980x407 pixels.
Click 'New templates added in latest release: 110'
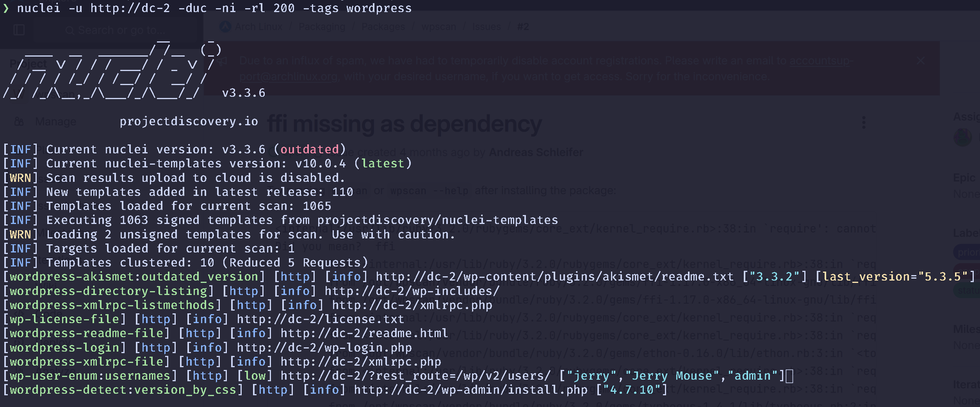point(200,192)
